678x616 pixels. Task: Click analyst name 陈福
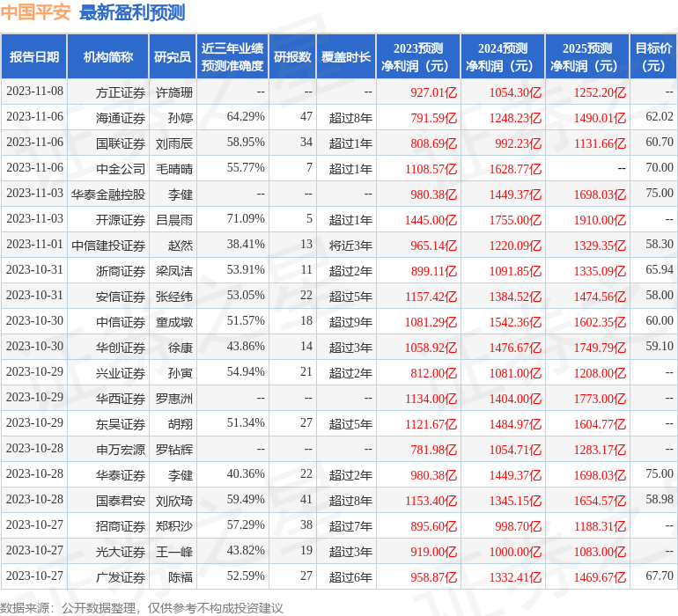181,577
